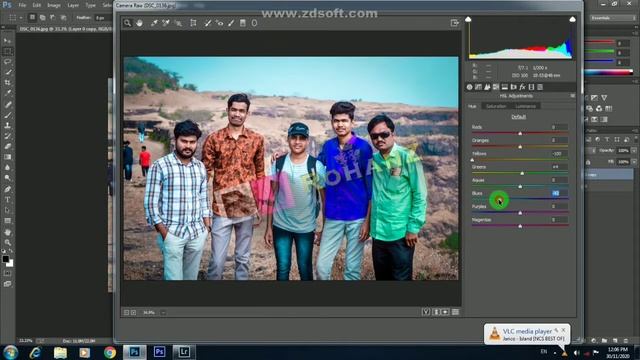Click the color spectrum ramp in Color panel
The image size is (640, 360).
[609, 72]
